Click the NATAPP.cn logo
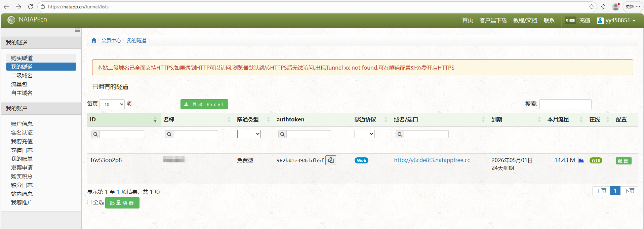This screenshot has height=229, width=644. (x=27, y=20)
